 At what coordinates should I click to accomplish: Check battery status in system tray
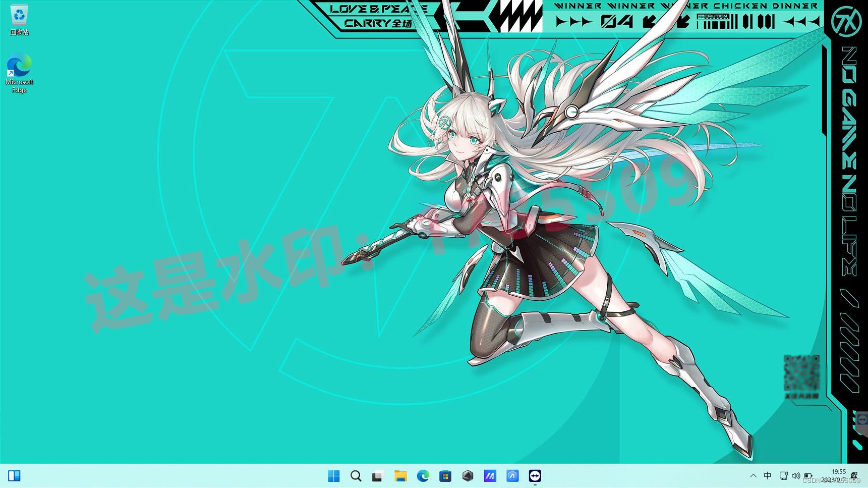tap(808, 476)
